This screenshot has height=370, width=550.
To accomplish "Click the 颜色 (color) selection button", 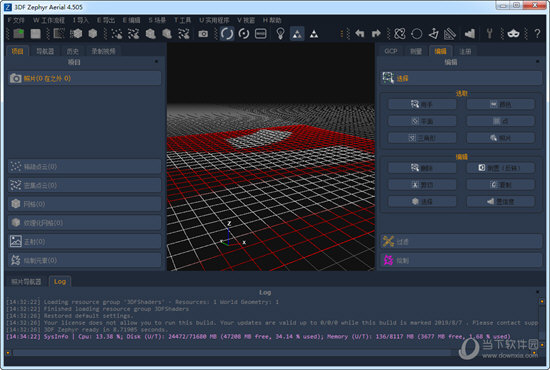I will tap(501, 104).
